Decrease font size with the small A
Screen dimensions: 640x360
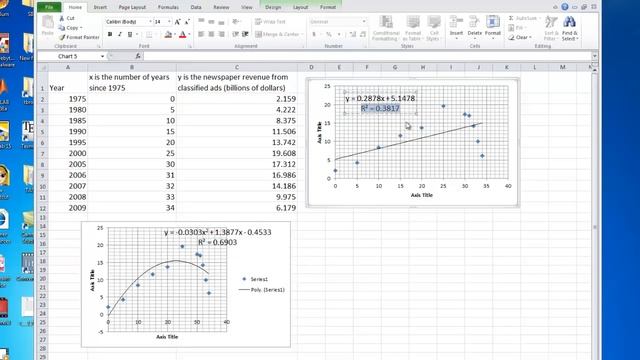click(x=187, y=22)
